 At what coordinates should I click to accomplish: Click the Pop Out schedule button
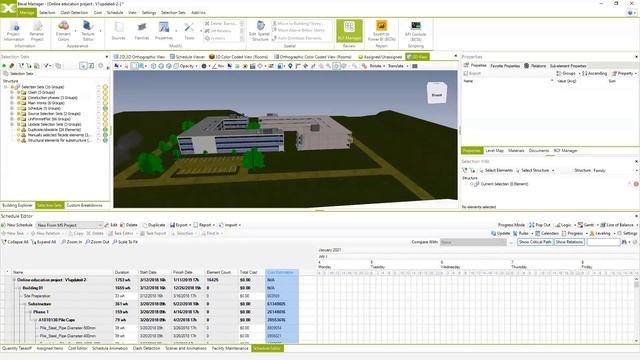(540, 225)
